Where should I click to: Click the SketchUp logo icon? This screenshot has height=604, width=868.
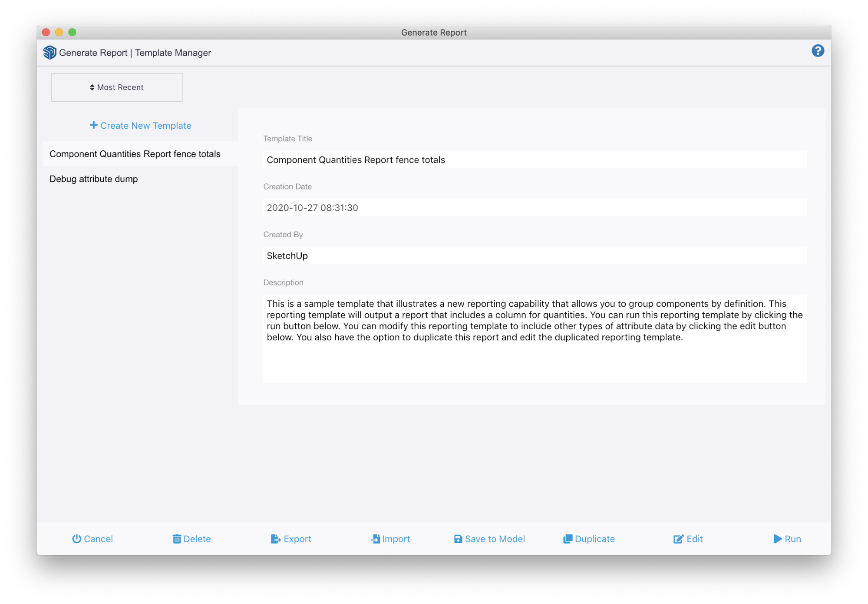coord(49,52)
